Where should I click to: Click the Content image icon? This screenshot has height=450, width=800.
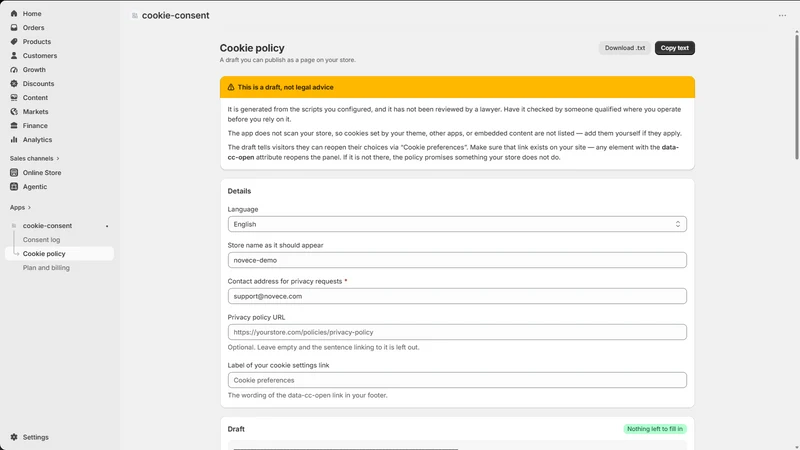coord(14,97)
